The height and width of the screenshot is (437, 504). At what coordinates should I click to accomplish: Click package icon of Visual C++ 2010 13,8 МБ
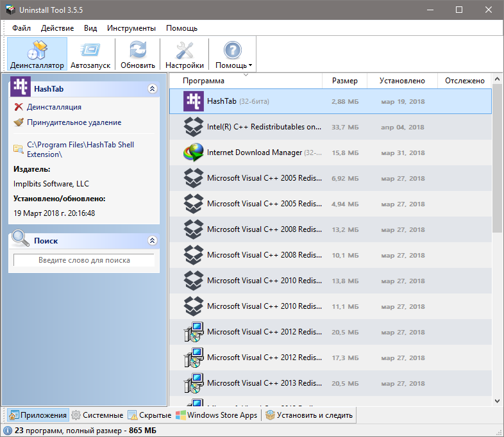pos(194,281)
